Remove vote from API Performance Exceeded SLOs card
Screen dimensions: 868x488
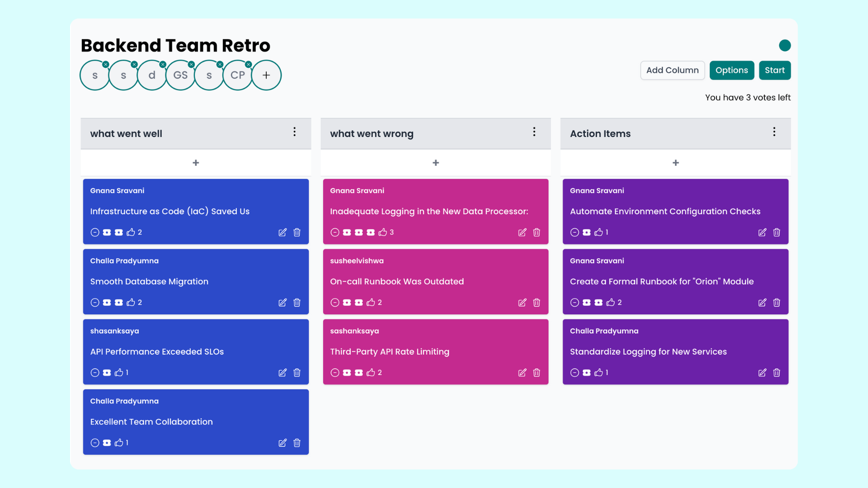[x=95, y=373]
